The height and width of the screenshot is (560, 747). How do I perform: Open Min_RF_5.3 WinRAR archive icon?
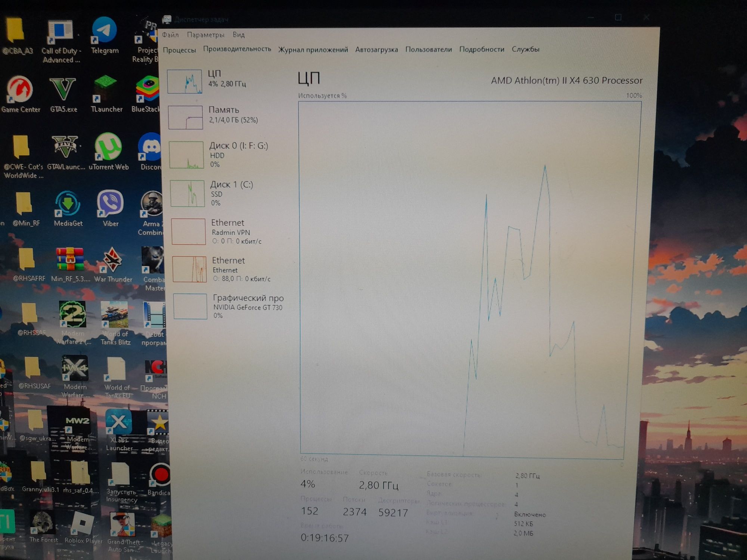point(70,264)
